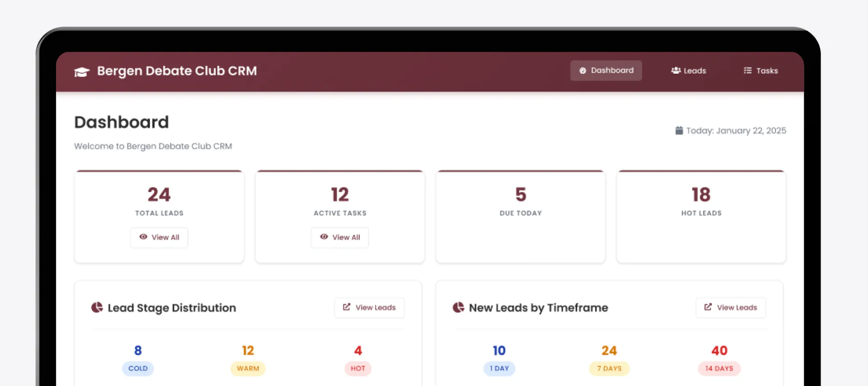Image resolution: width=868 pixels, height=386 pixels.
Task: Go to the Leads nav tab
Action: [688, 71]
